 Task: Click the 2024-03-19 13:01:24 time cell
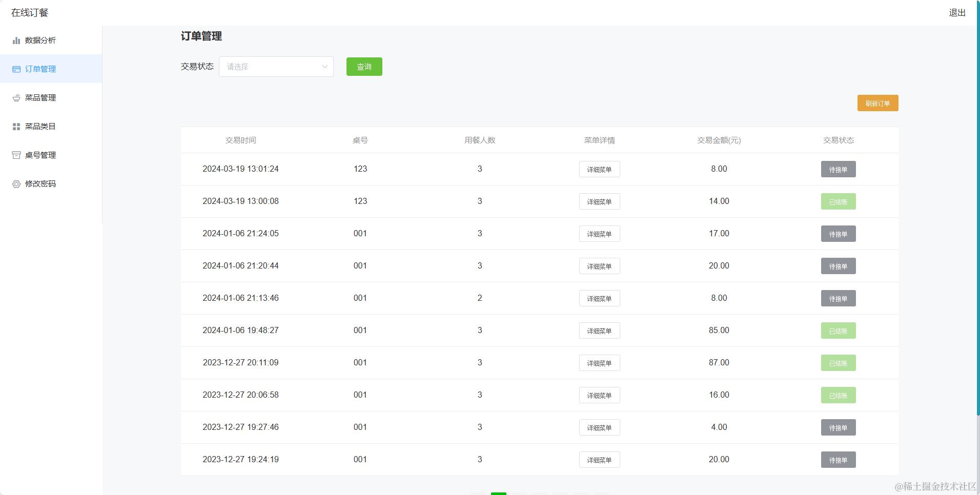[240, 169]
